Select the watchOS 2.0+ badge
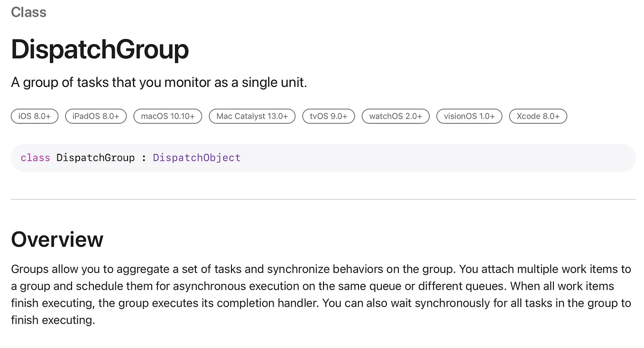 [396, 116]
